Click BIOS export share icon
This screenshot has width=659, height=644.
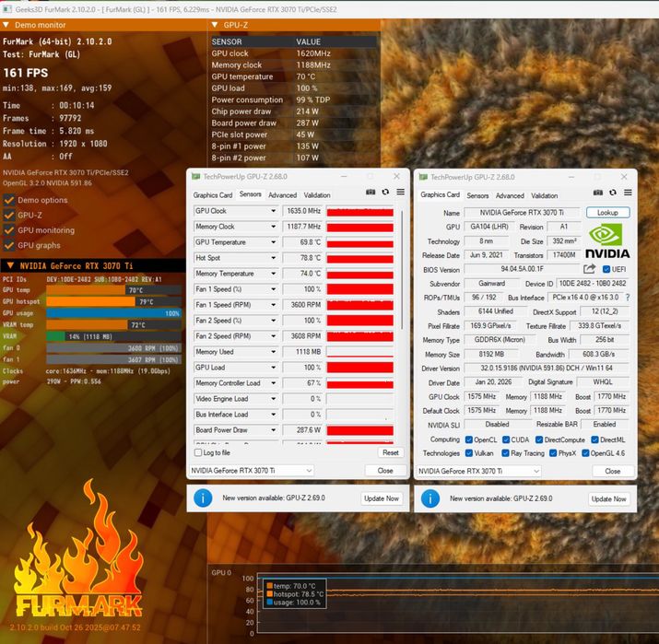[x=589, y=269]
